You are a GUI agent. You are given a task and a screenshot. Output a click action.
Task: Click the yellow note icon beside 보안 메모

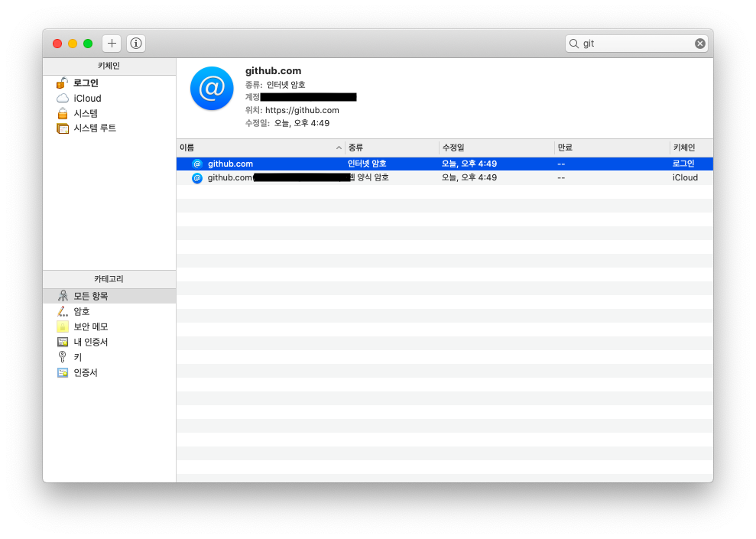(x=63, y=327)
